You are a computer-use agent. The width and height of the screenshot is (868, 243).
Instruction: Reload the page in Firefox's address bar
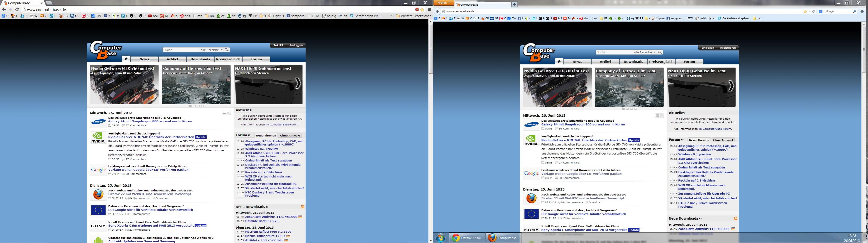click(x=813, y=11)
